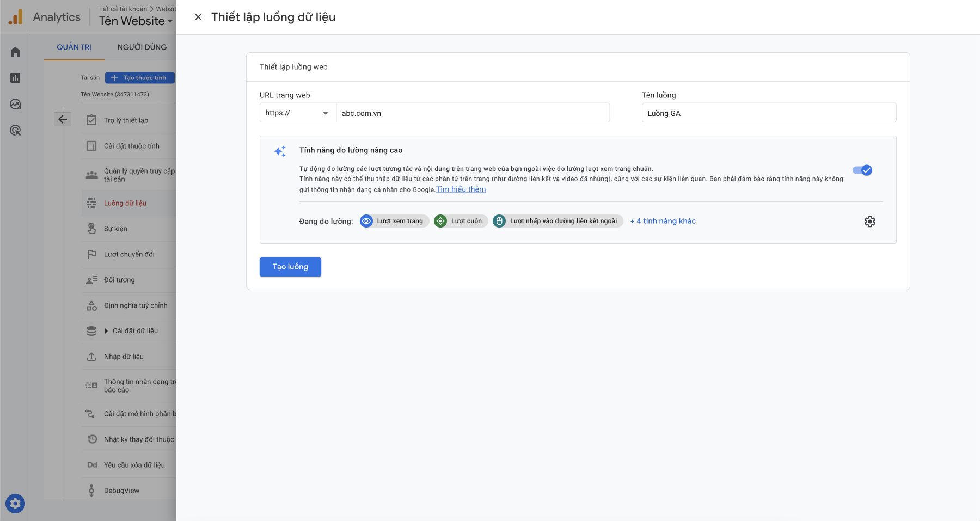Open the Reports bar chart icon
Screen dimensions: 980x521
[15, 78]
